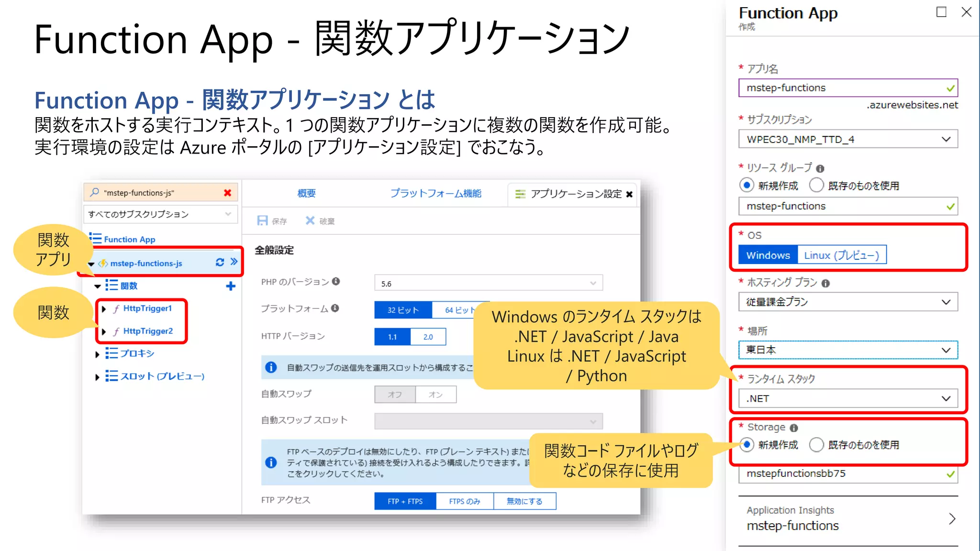Click the Function App list icon

click(96, 238)
